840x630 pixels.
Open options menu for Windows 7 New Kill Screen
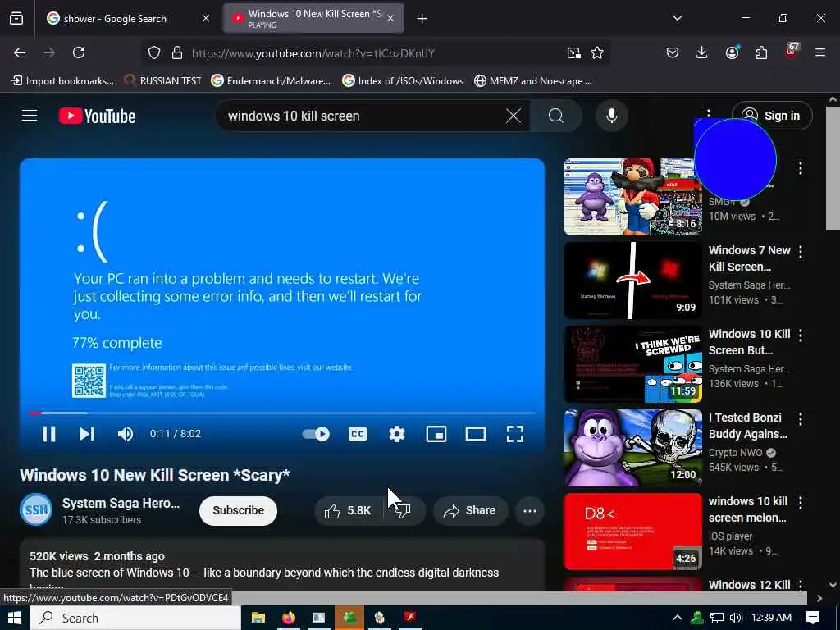[x=801, y=252]
